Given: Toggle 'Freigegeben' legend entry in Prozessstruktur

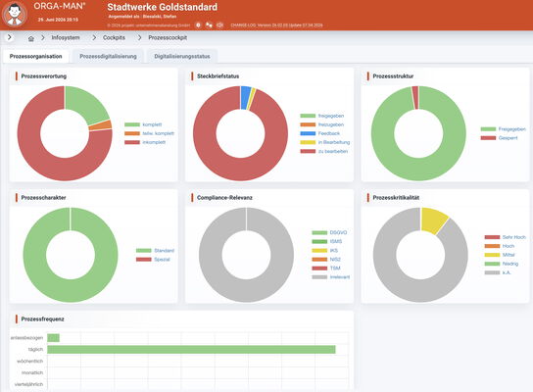Looking at the screenshot, I should 503,129.
